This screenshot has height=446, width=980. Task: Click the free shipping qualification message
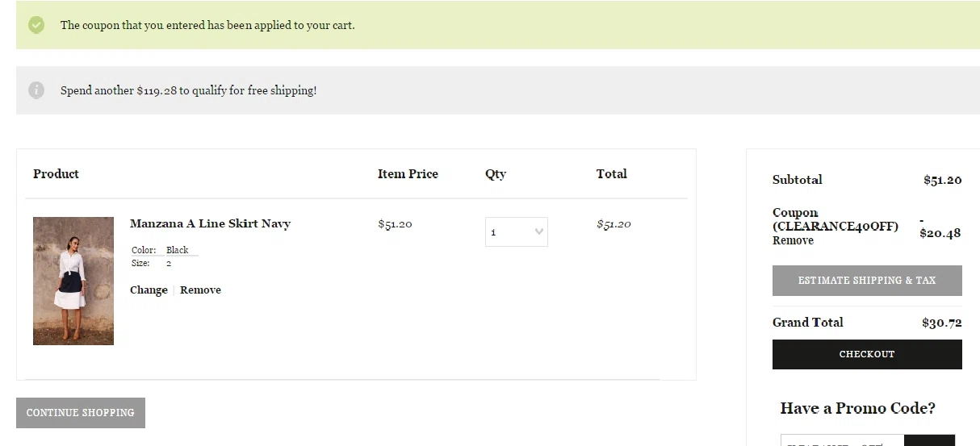coord(189,90)
